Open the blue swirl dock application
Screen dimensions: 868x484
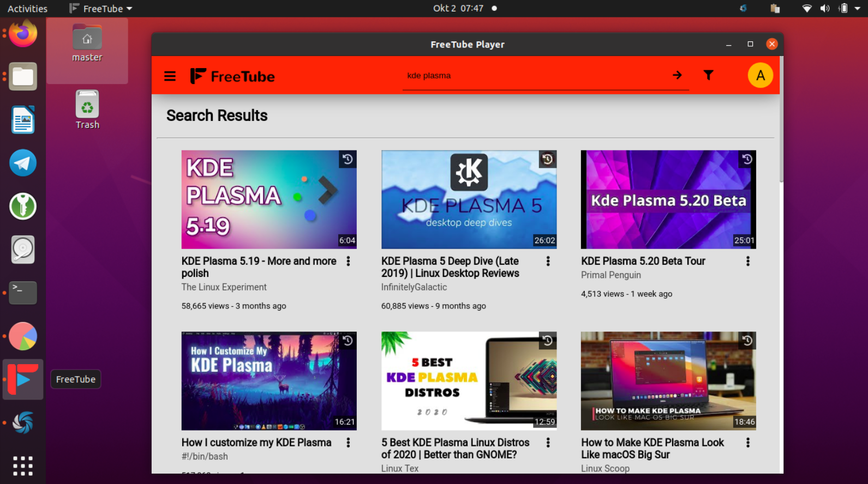[x=23, y=422]
